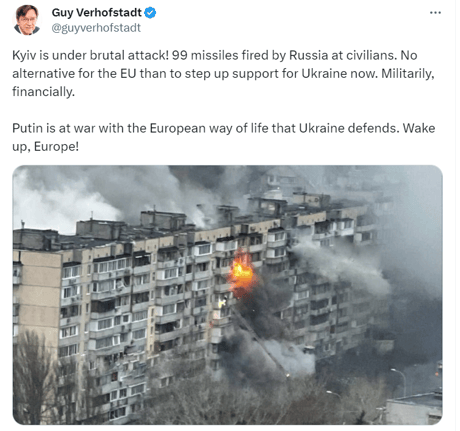Open the three-dot more options menu
This screenshot has width=460, height=431.
[435, 13]
